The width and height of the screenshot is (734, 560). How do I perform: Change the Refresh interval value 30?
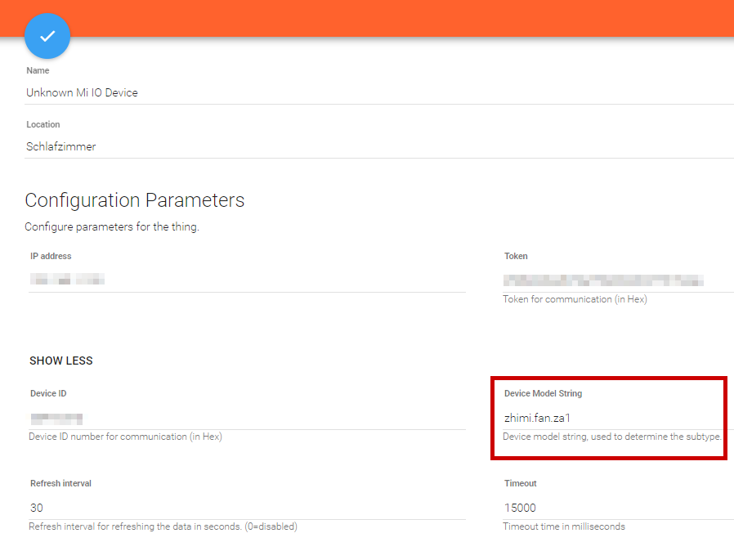click(x=247, y=508)
